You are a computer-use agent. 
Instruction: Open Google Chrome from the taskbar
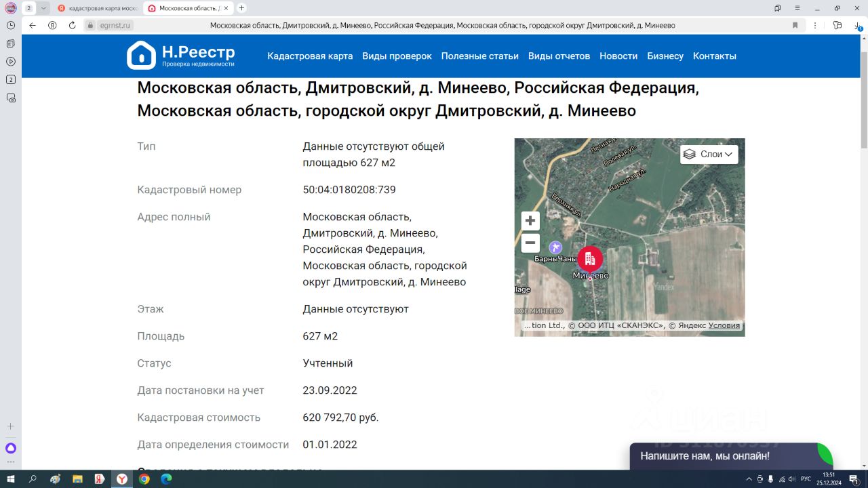coord(144,479)
